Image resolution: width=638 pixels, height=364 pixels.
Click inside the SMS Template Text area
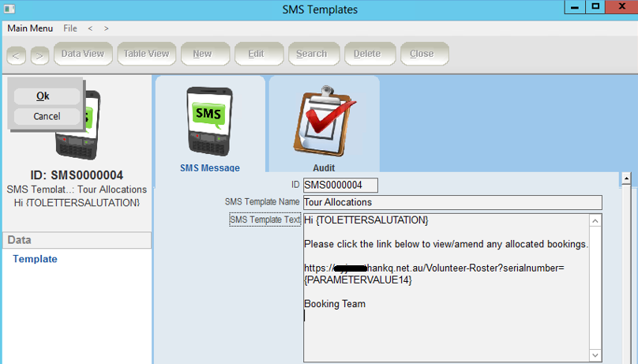click(446, 332)
